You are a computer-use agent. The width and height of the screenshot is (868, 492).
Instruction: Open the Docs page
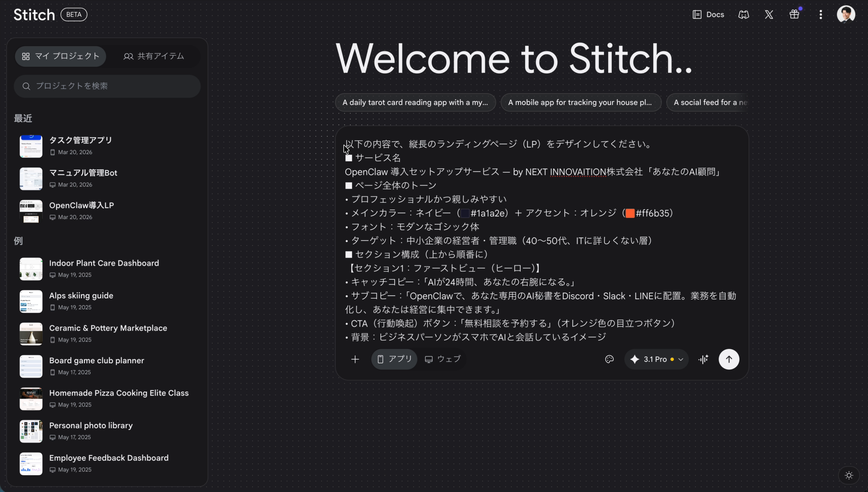pyautogui.click(x=708, y=14)
